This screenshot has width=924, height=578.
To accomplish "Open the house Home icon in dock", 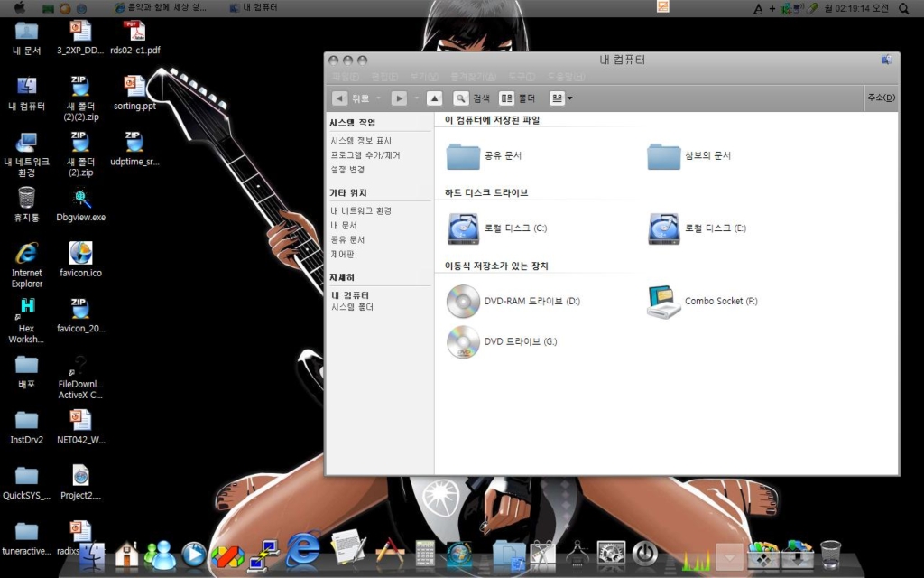I will pos(126,555).
